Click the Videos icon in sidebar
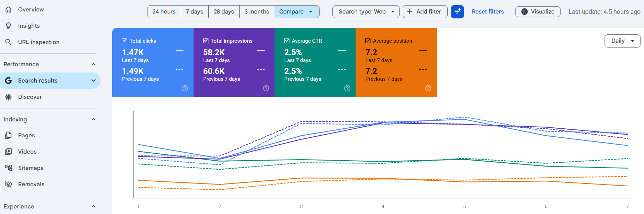 8,152
